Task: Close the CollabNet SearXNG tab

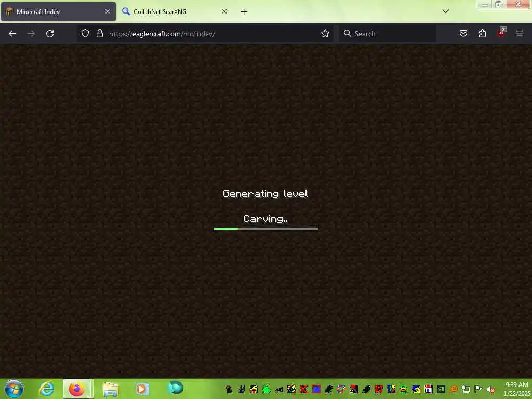Action: click(x=224, y=11)
